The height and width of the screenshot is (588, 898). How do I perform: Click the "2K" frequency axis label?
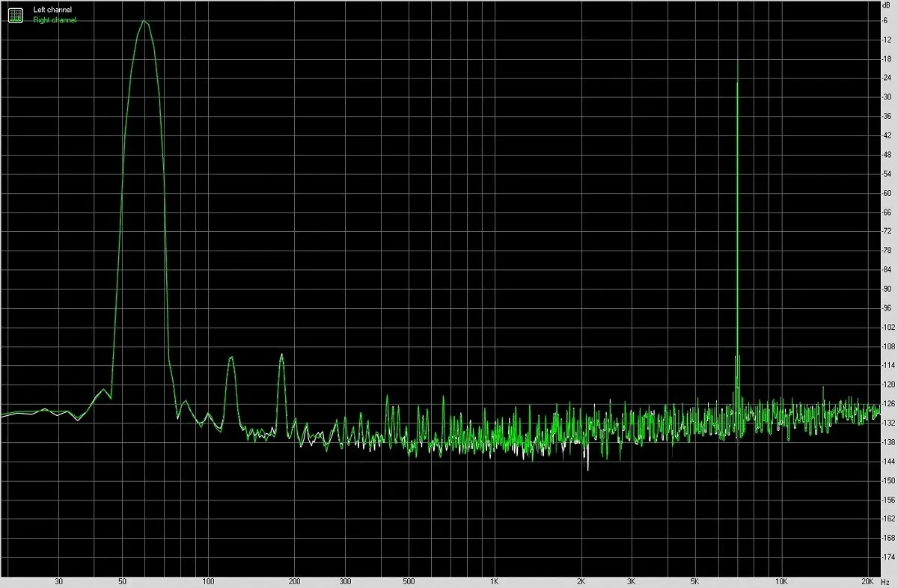(581, 581)
